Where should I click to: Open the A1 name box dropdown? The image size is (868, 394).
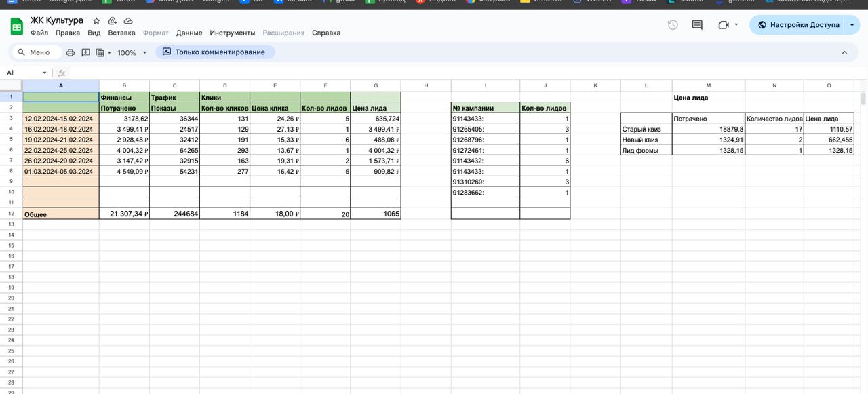pos(45,73)
